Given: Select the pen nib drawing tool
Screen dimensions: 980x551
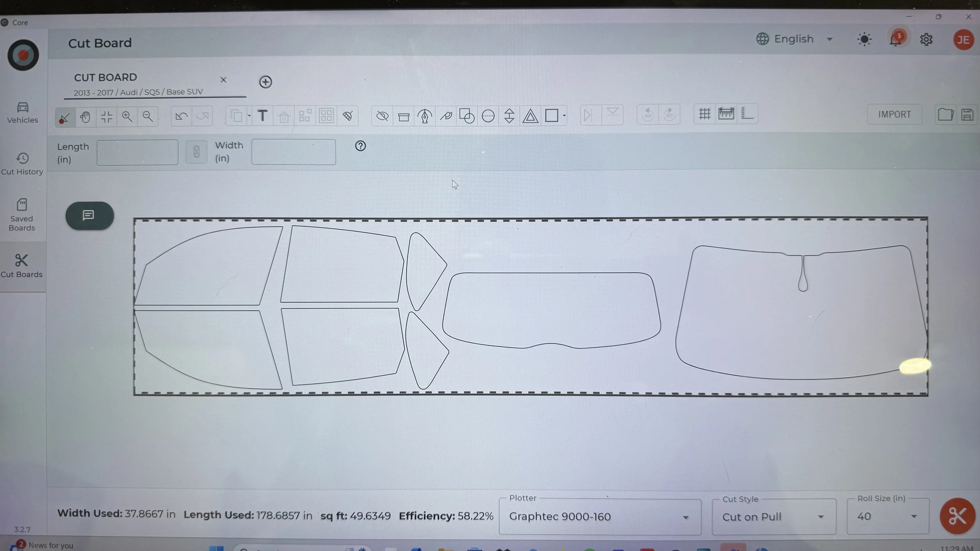Looking at the screenshot, I should click(425, 116).
